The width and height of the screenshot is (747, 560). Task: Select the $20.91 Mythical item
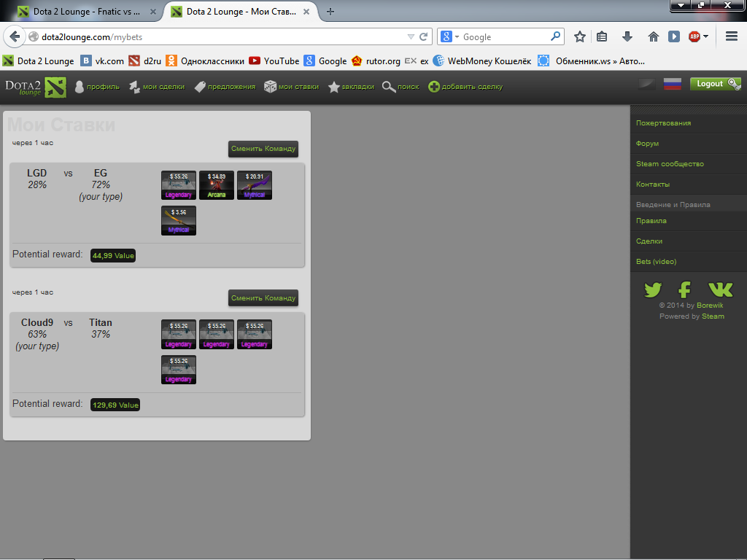tap(255, 185)
